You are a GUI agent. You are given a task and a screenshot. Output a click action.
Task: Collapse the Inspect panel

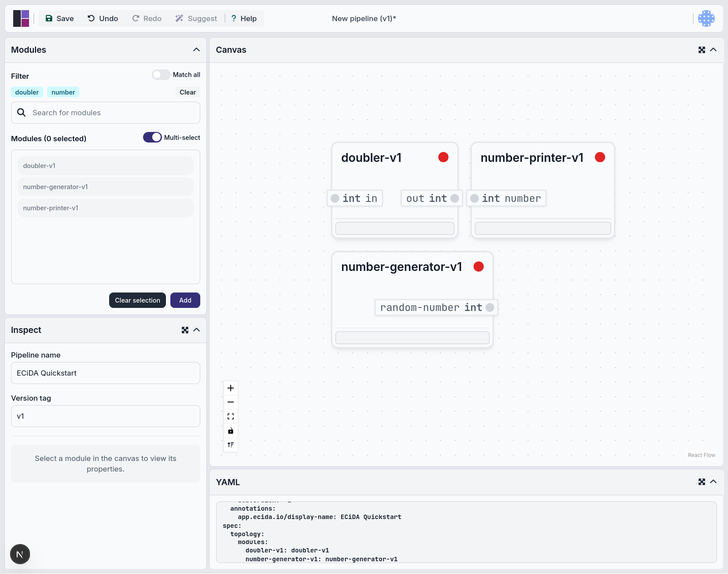click(x=196, y=330)
